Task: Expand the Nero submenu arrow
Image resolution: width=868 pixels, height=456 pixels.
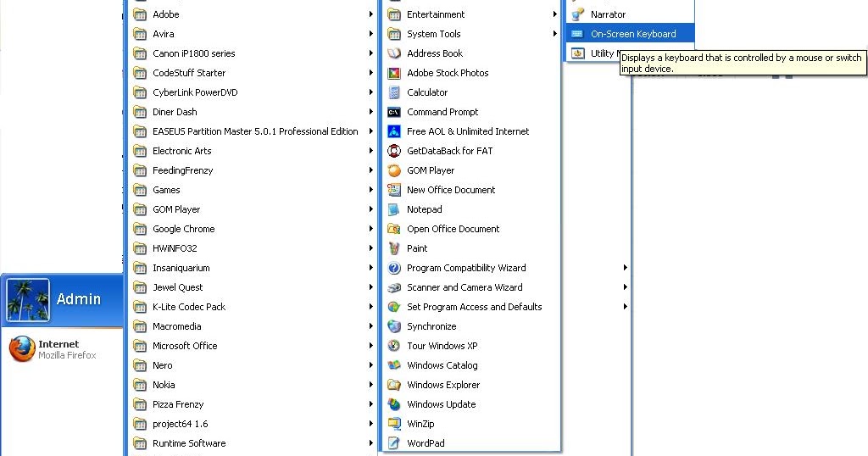Action: click(371, 365)
